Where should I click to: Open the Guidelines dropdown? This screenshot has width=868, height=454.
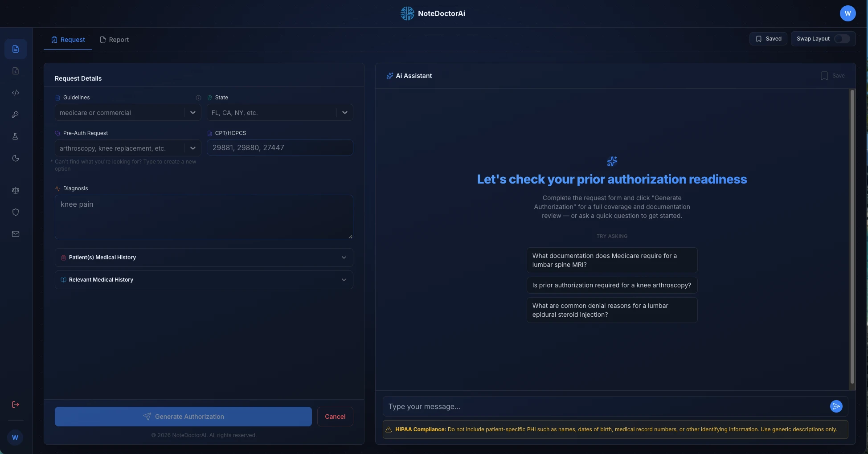pos(128,112)
